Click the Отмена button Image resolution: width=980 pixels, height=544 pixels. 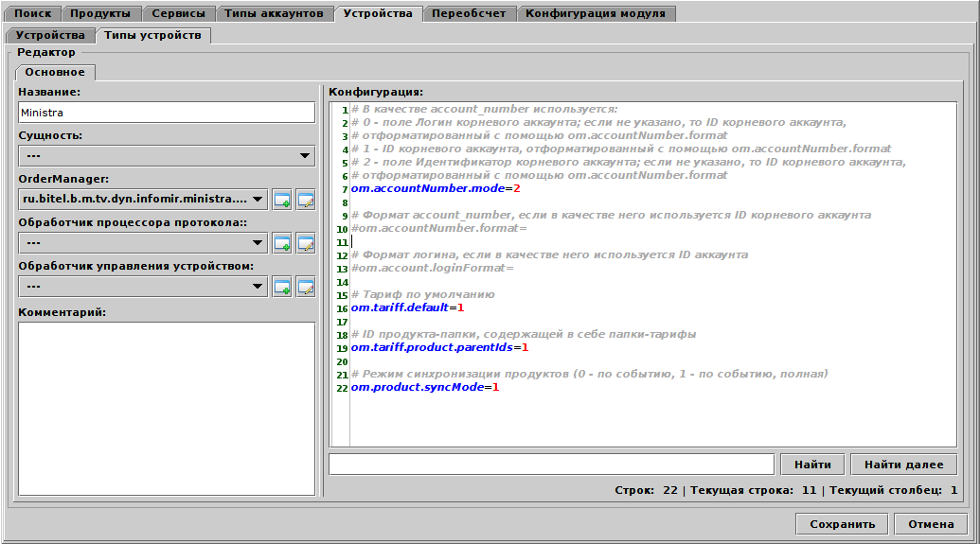(931, 524)
